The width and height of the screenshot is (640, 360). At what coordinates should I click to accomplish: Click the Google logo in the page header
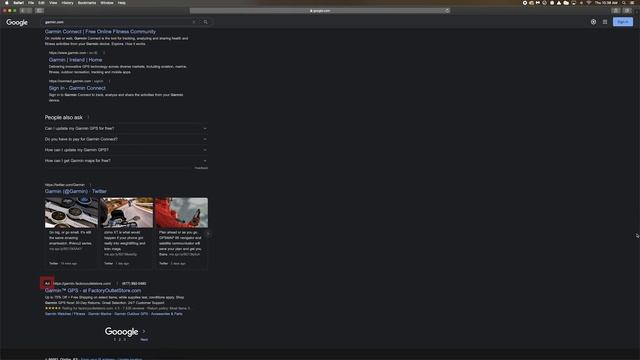point(17,22)
